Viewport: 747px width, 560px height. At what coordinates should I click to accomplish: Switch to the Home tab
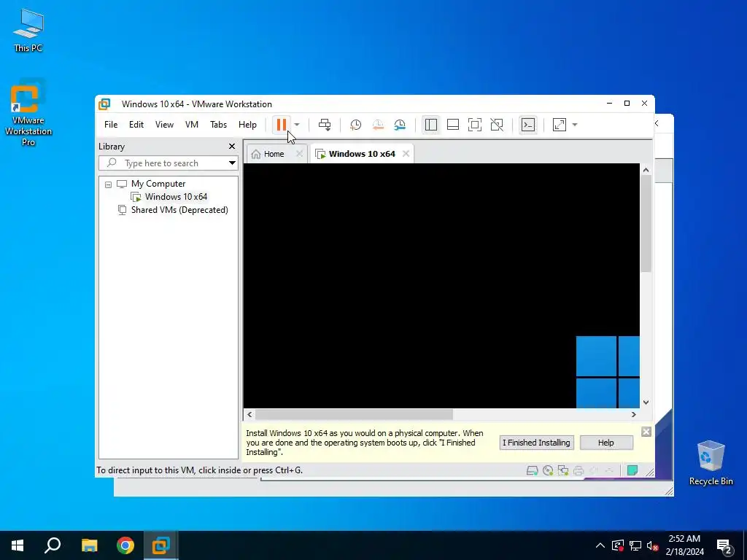[274, 155]
